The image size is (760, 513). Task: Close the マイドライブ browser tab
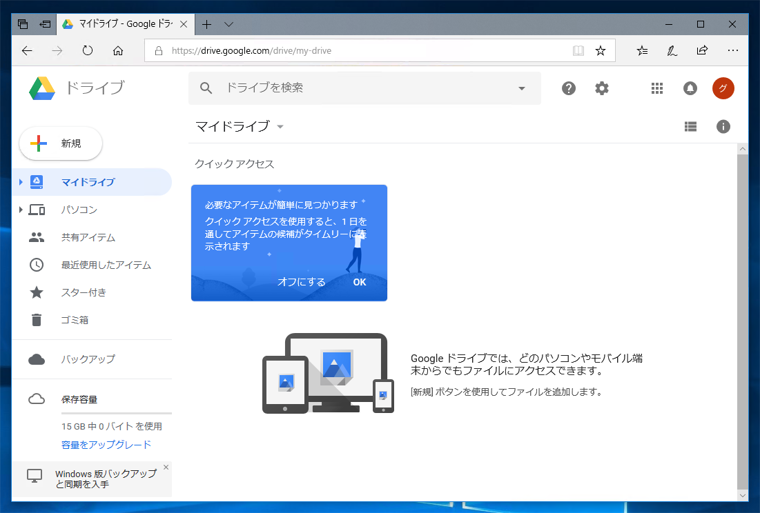[184, 24]
